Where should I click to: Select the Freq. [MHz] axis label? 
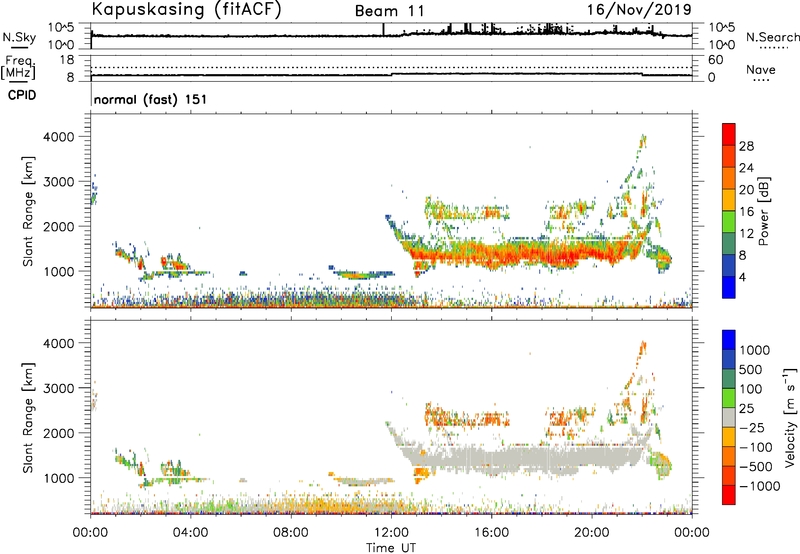[18, 67]
